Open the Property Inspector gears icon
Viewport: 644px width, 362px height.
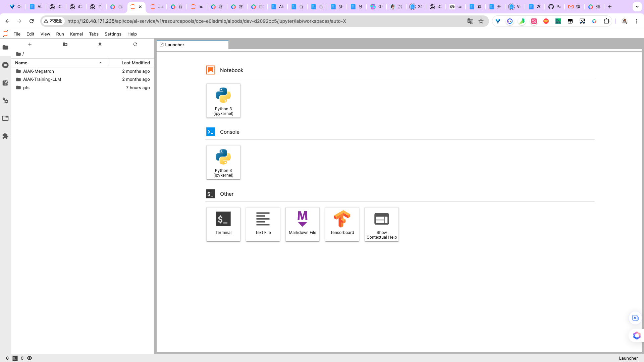pyautogui.click(x=5, y=101)
